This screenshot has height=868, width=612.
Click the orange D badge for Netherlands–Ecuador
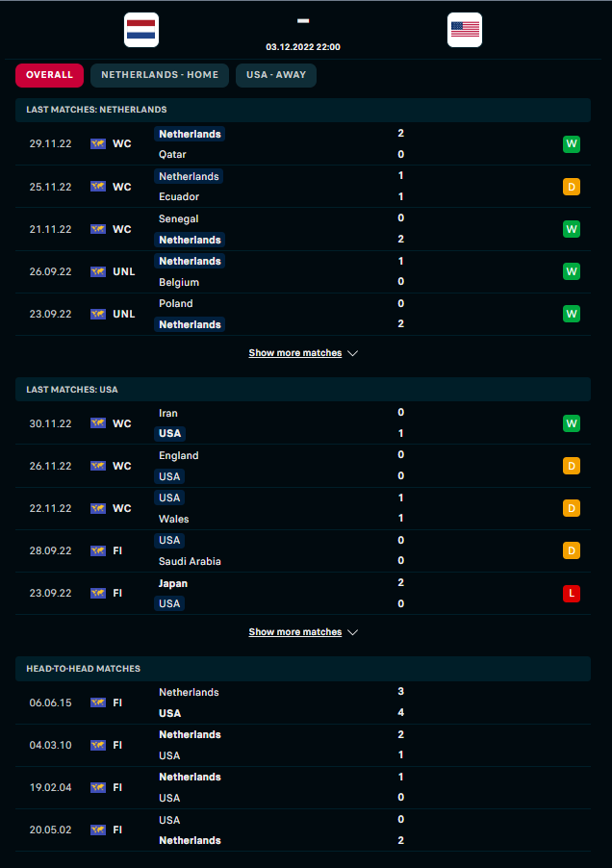click(572, 187)
